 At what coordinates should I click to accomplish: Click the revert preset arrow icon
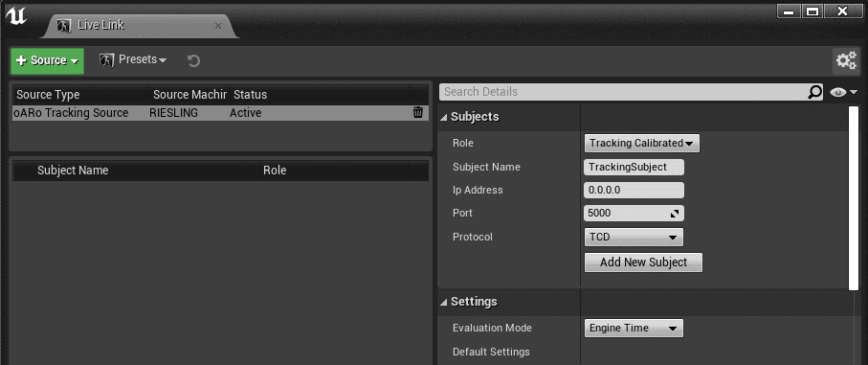(x=193, y=60)
